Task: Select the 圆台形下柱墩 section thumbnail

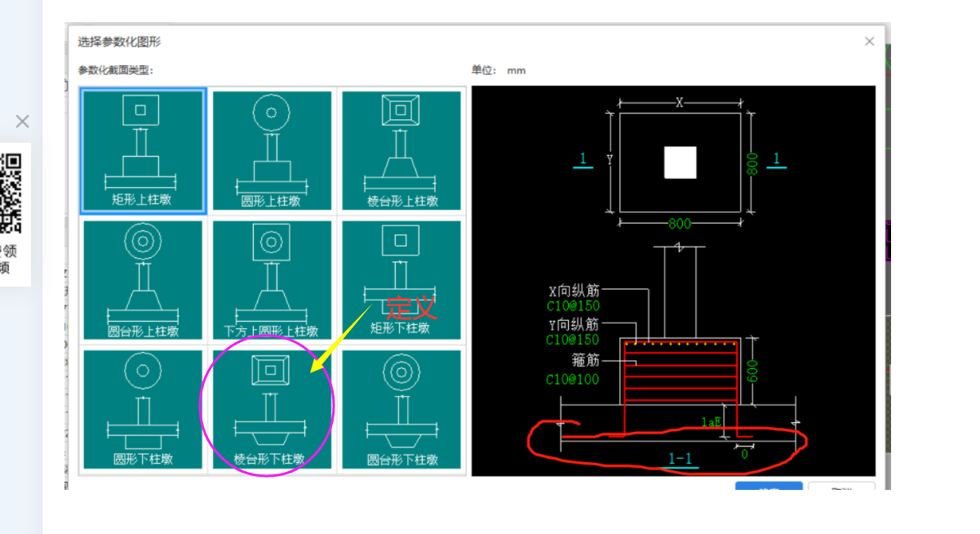Action: click(x=401, y=410)
